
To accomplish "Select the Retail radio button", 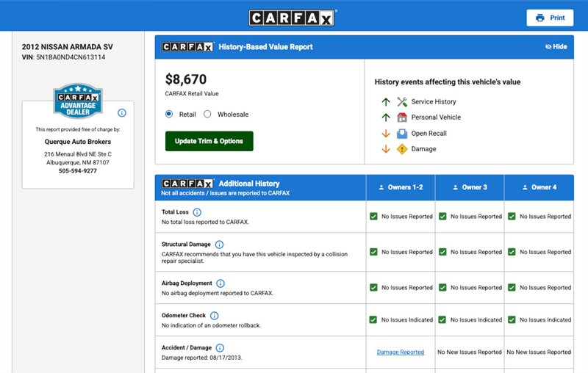I will point(169,115).
